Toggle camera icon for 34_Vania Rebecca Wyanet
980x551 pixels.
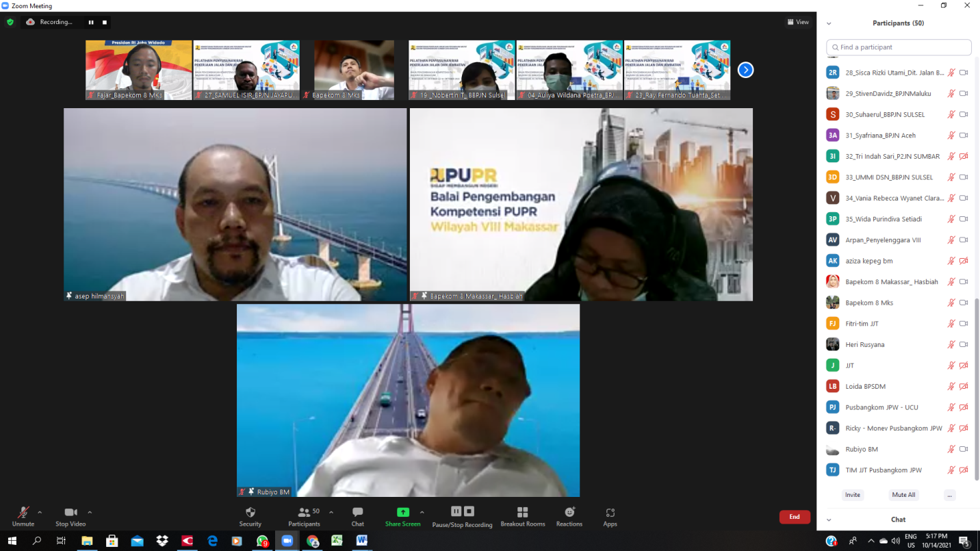[964, 198]
